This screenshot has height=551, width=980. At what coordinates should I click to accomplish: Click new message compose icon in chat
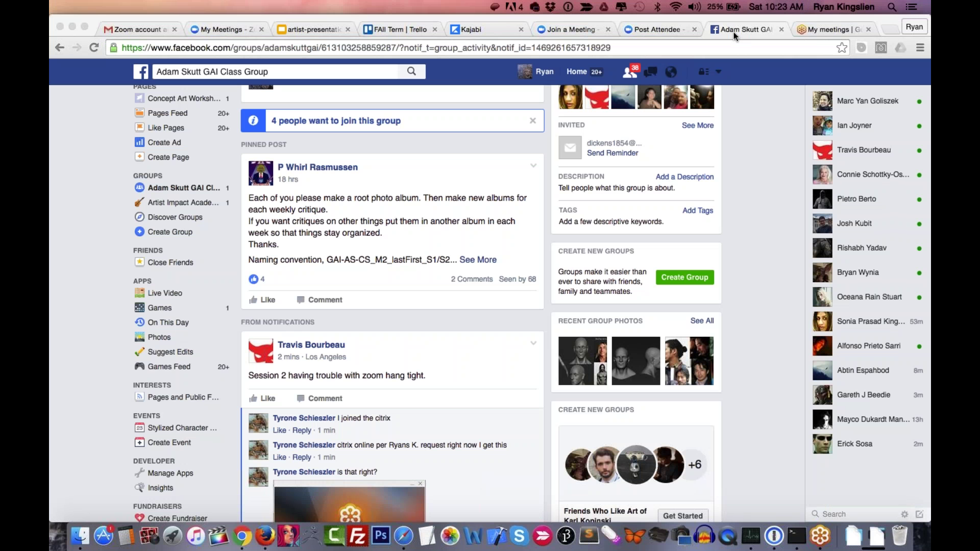[x=919, y=514]
